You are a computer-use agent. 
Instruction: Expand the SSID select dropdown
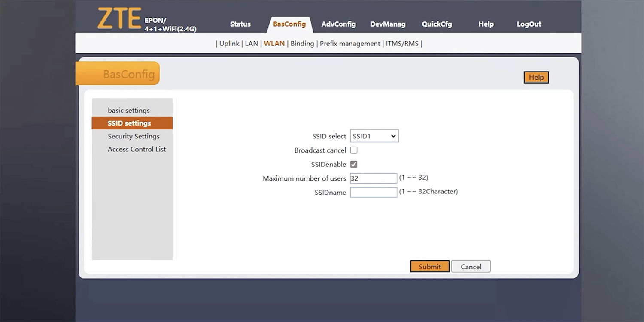coord(374,136)
